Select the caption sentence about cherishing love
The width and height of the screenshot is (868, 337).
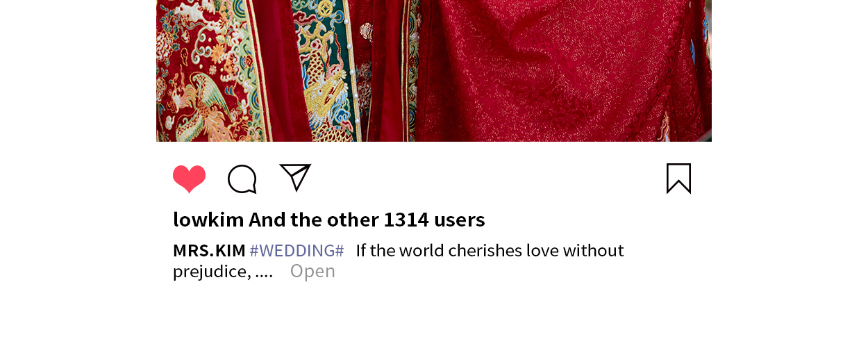coord(399,261)
